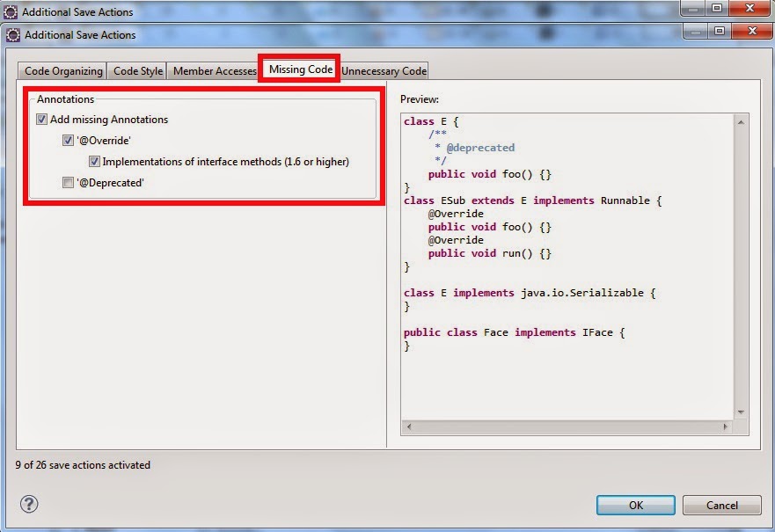
Task: Toggle the '@Override' checkbox
Action: pos(69,140)
